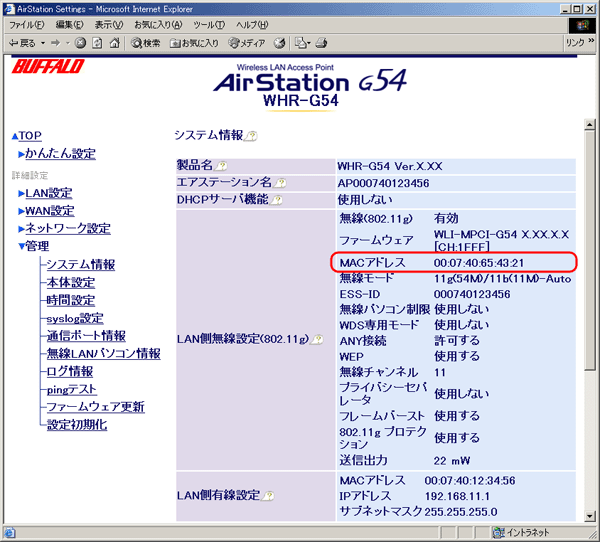The image size is (600, 542).
Task: Click help icon next to 製品名
Action: pos(221,166)
